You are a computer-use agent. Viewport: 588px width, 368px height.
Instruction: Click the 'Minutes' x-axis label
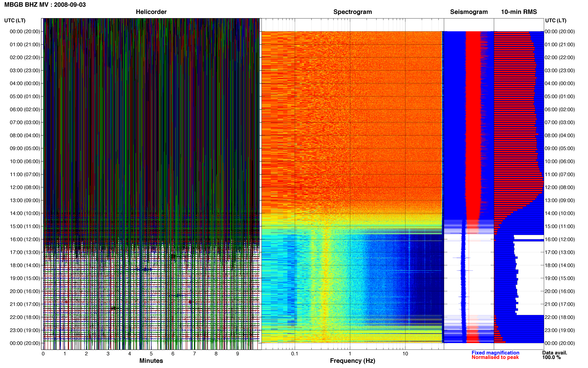tap(151, 361)
